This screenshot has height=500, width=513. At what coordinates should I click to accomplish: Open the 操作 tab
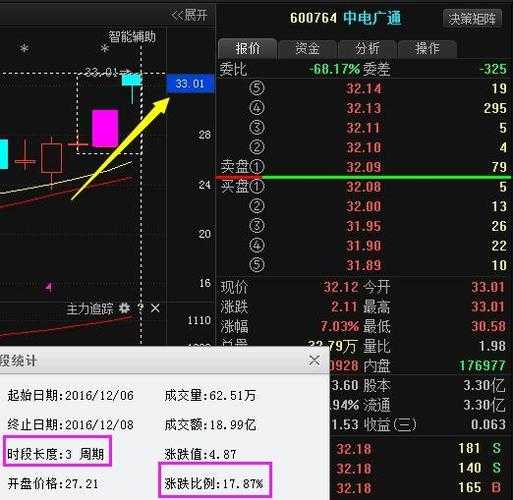(x=427, y=49)
